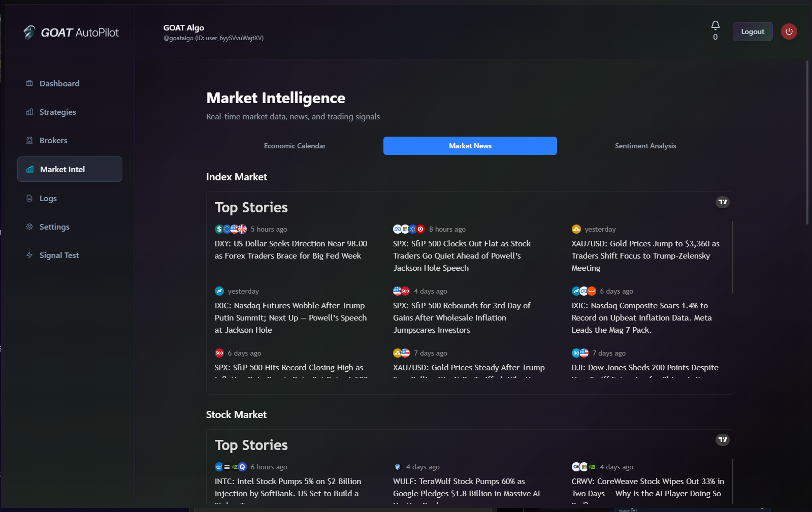
Task: Click CoreWeave icons beside 4 days ago
Action: [x=584, y=467]
